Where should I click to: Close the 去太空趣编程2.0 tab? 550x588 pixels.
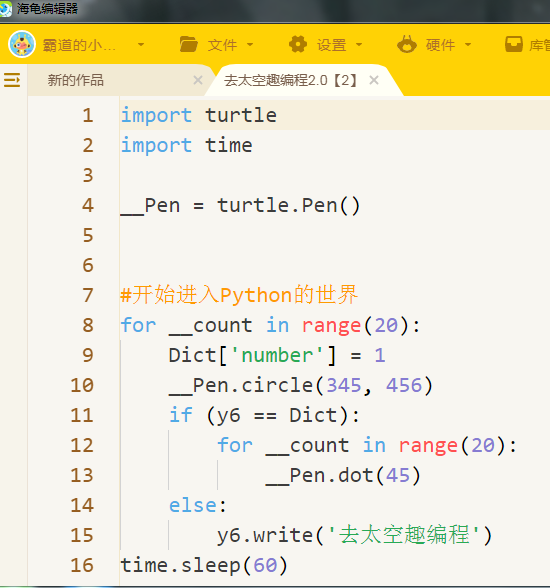374,80
